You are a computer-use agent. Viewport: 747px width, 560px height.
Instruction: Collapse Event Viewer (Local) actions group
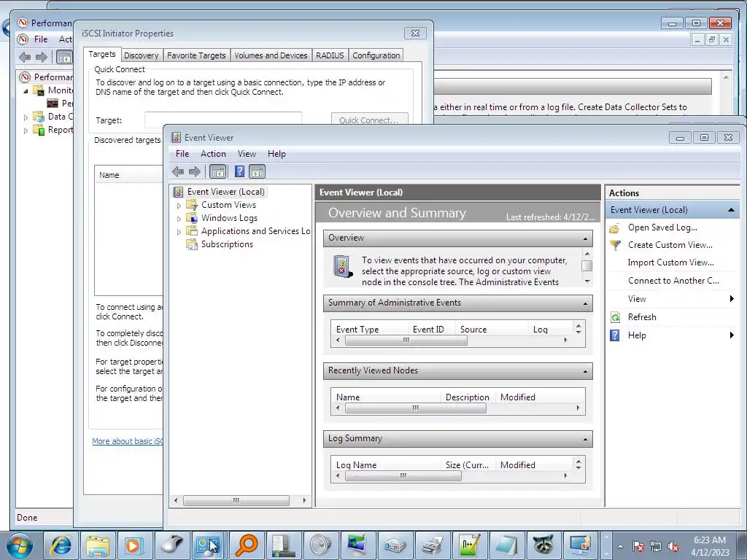tap(731, 210)
